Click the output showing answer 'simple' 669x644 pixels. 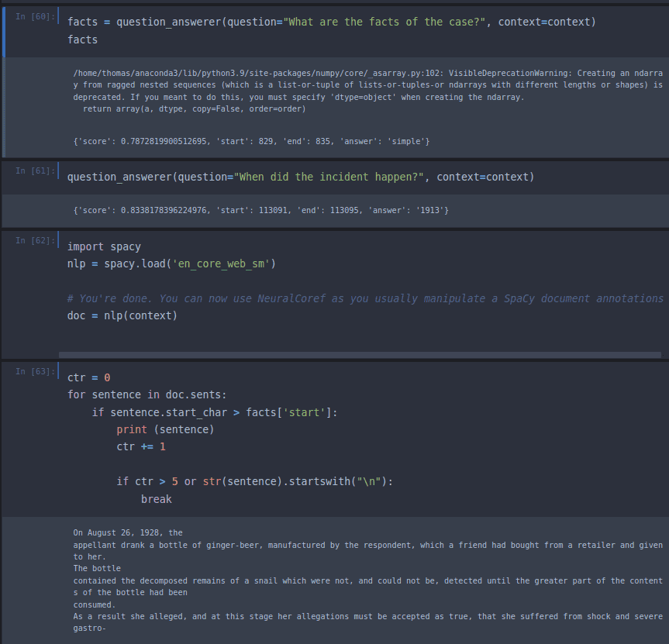click(251, 142)
